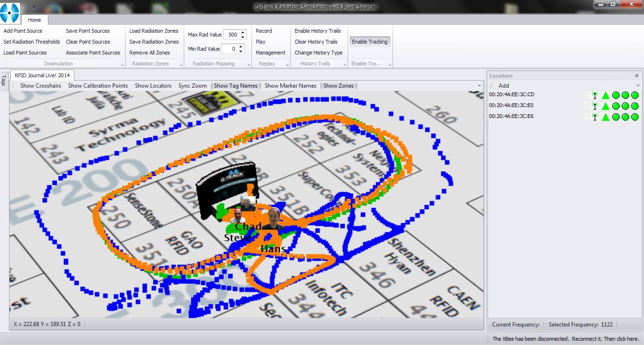
Task: Click last green circle of locator 00:20:4A:EE:3C:CD
Action: coord(635,95)
